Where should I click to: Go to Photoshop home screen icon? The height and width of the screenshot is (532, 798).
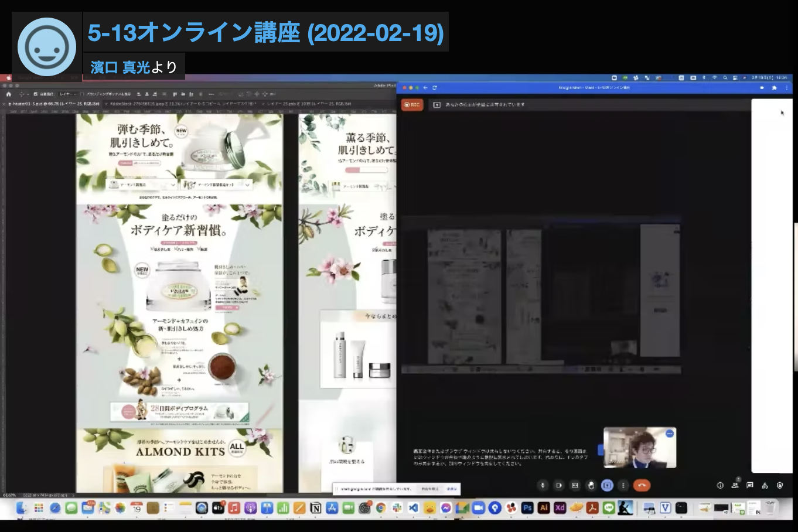[9, 94]
